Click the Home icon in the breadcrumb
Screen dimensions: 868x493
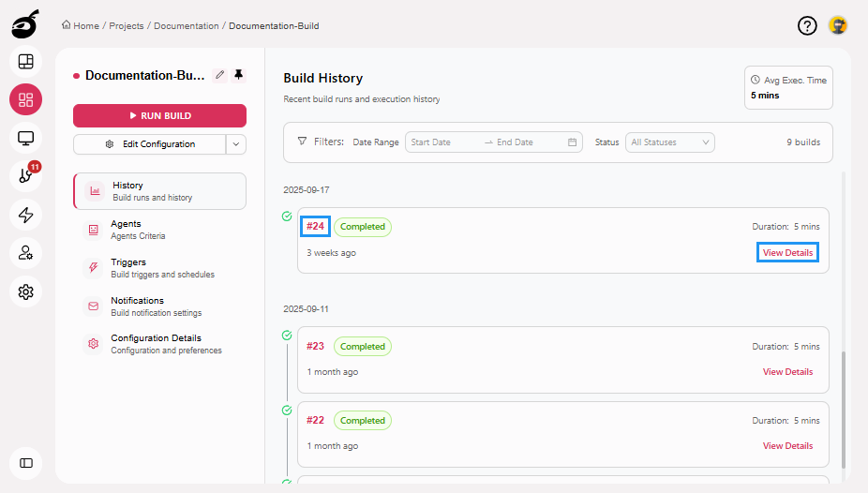[66, 25]
